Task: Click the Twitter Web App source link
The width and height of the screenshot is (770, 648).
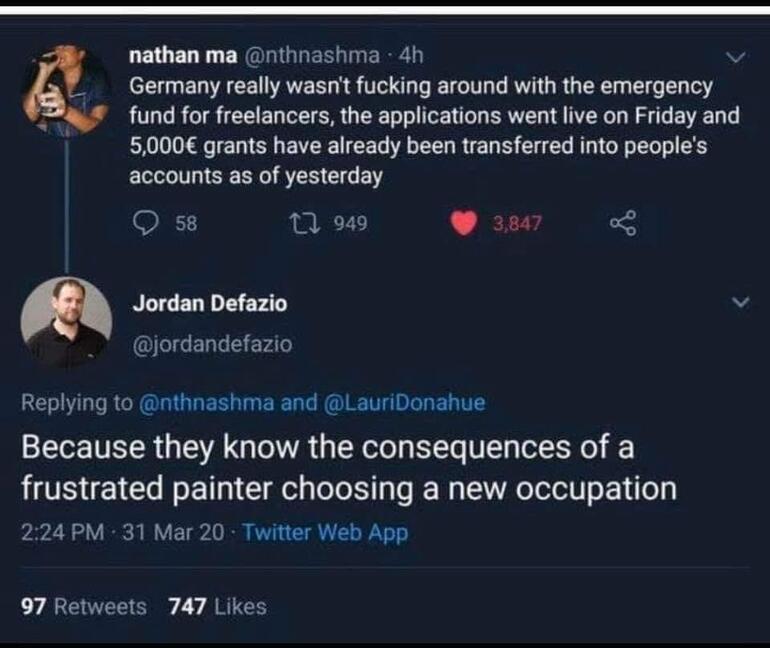Action: [325, 533]
